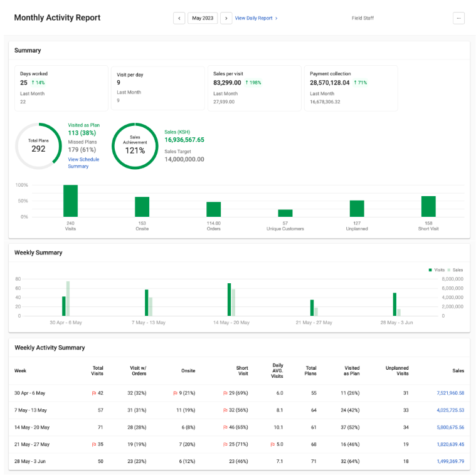Screen dimensions: 476x475
Task: Go to the next month arrow
Action: tap(226, 18)
